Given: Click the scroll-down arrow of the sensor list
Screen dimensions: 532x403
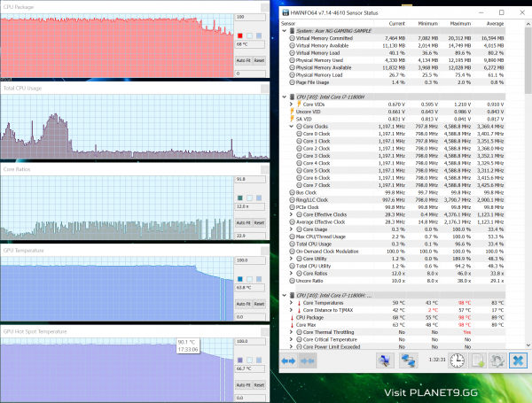Looking at the screenshot, I should tap(528, 345).
